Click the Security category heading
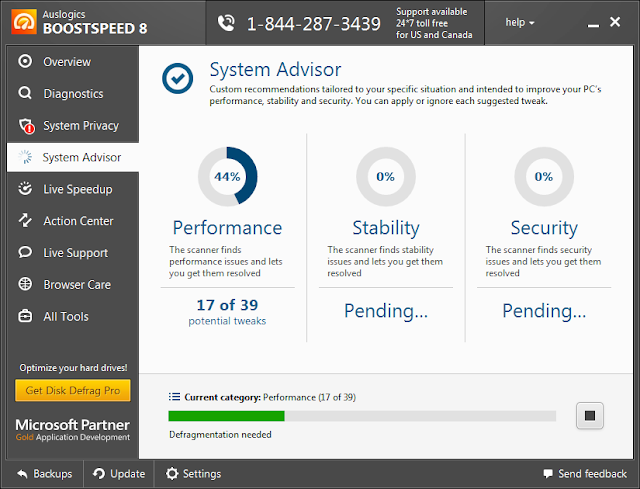The height and width of the screenshot is (489, 640). 544,228
